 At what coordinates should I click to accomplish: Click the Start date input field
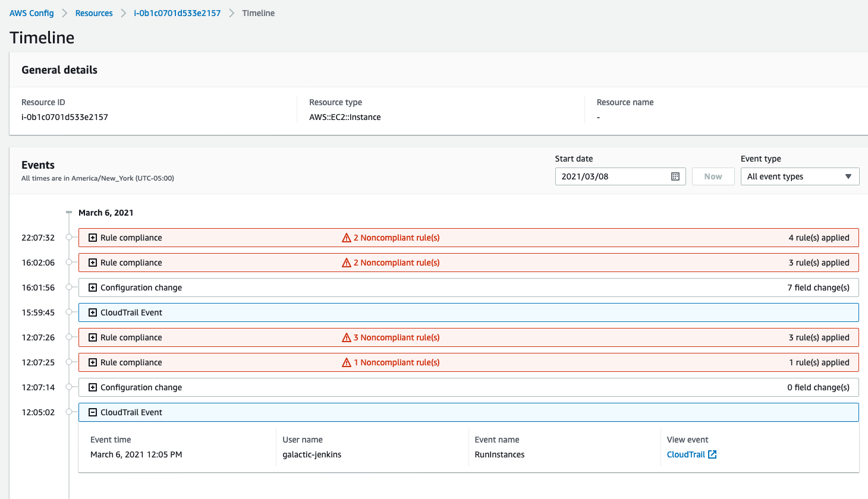coord(620,176)
